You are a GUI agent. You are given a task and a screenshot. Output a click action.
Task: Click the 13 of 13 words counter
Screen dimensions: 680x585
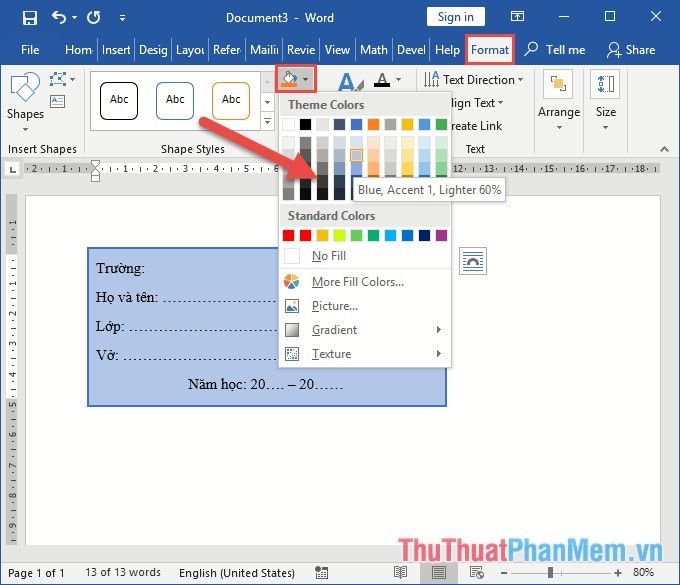tap(123, 572)
